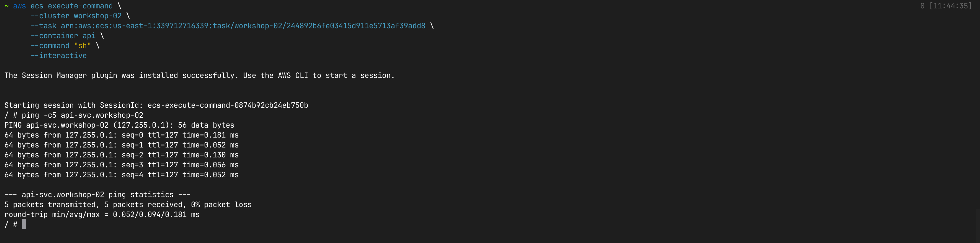
Task: Click the green tilde prompt symbol
Action: pyautogui.click(x=6, y=6)
